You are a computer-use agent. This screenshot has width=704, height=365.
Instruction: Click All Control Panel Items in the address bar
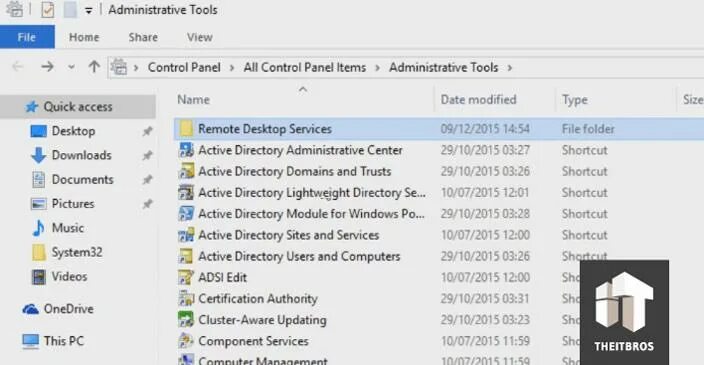pos(305,67)
